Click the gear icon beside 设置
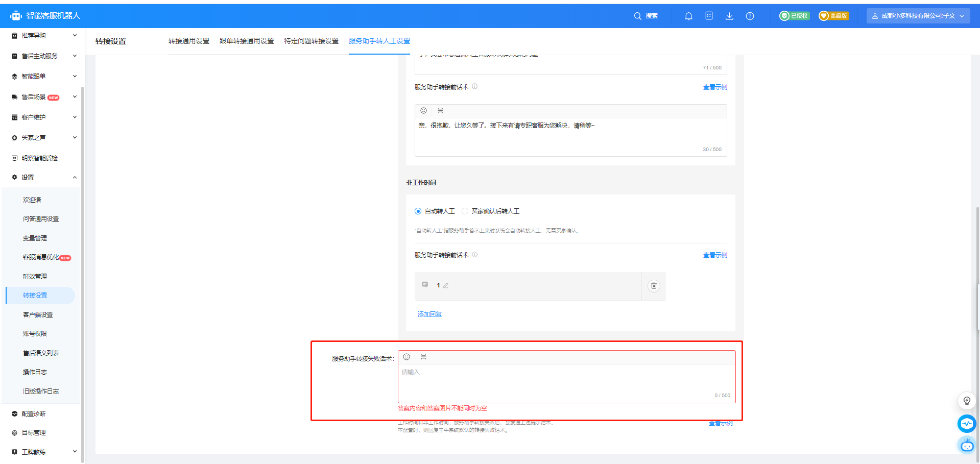This screenshot has width=980, height=464. pyautogui.click(x=14, y=178)
